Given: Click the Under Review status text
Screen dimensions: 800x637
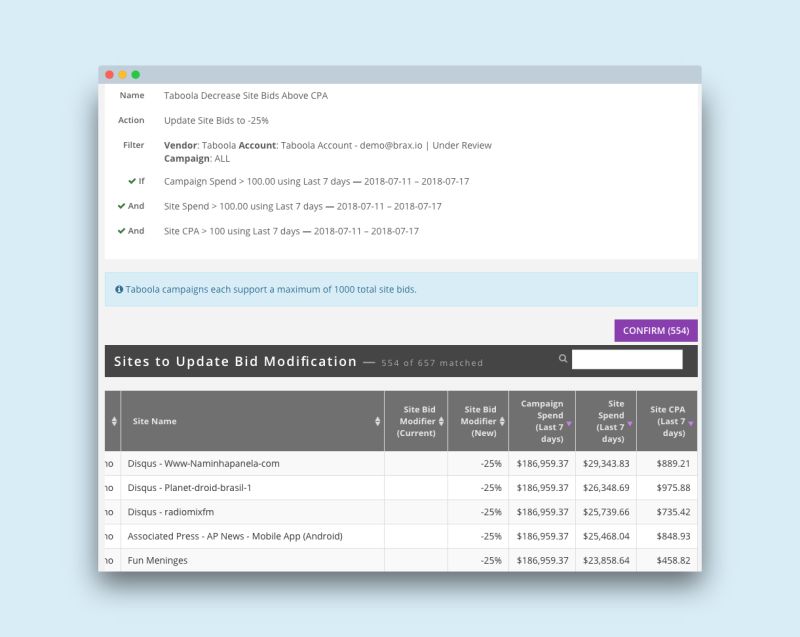Looking at the screenshot, I should click(460, 145).
